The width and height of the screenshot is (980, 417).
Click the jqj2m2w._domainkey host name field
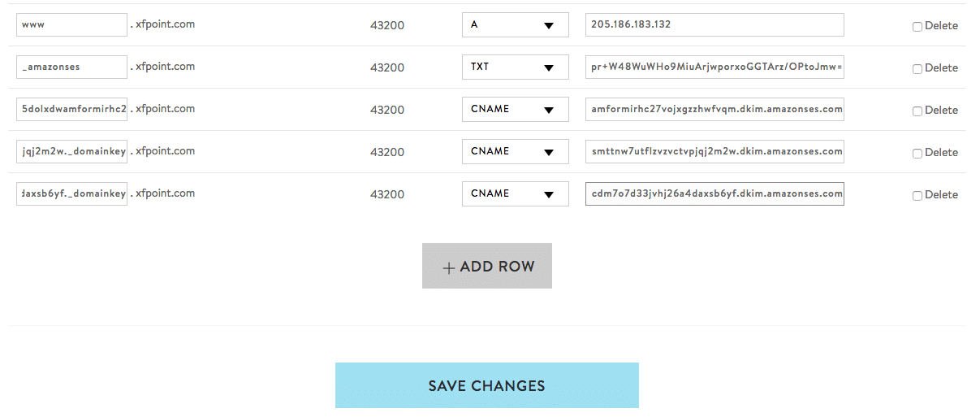71,151
